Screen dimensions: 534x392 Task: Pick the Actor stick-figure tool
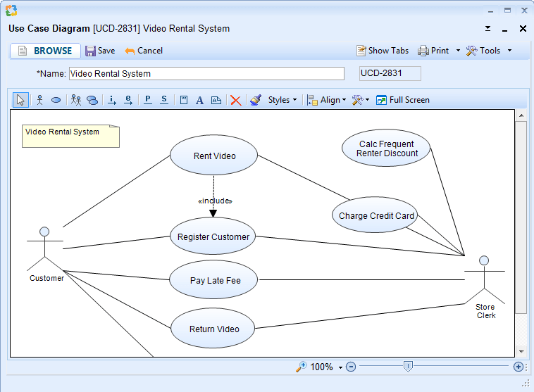pos(39,100)
